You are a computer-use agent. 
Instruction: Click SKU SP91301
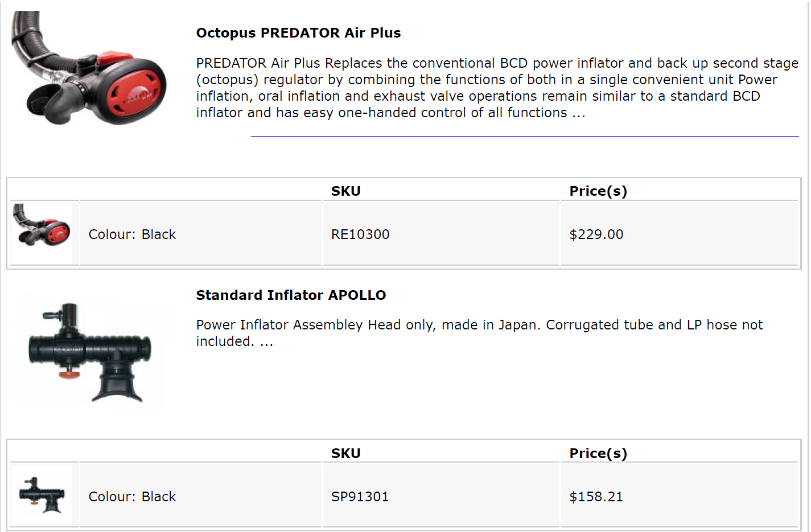[x=360, y=497]
